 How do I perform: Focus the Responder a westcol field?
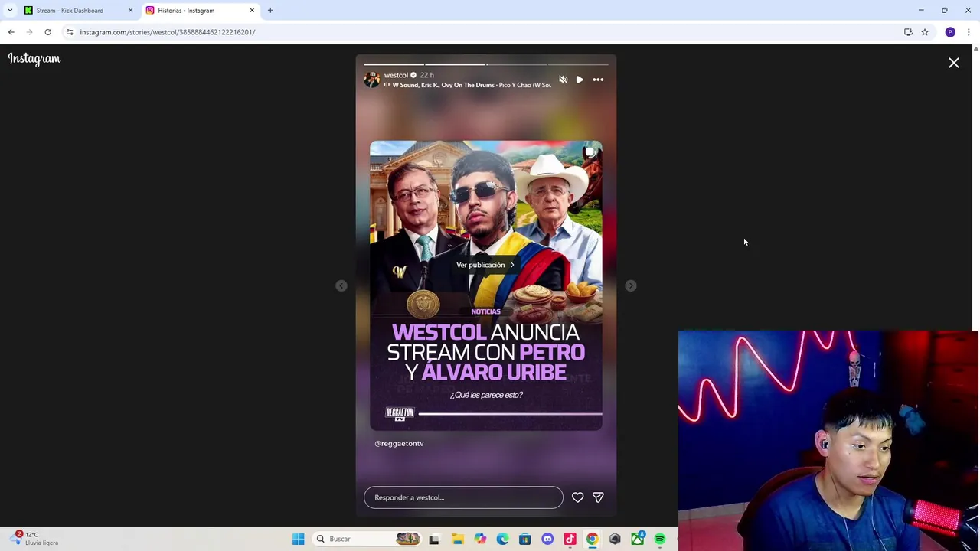[463, 497]
